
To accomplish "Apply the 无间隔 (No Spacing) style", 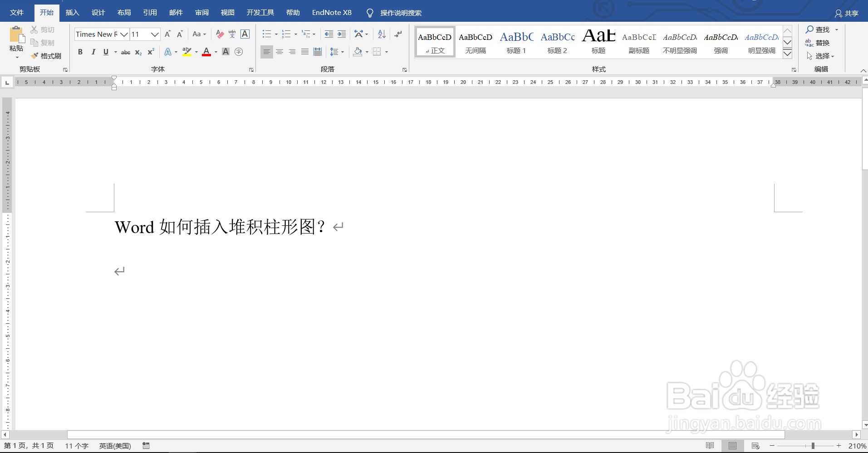I will pos(476,42).
